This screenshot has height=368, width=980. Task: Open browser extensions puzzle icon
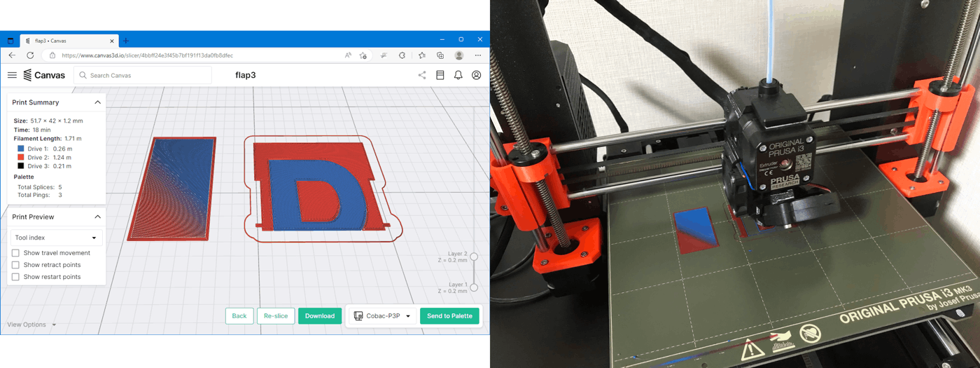[x=402, y=55]
